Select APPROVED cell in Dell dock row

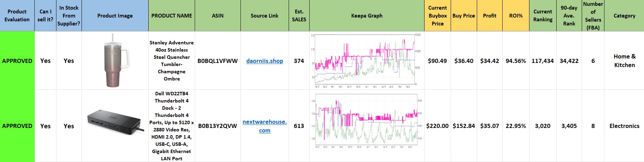point(17,126)
